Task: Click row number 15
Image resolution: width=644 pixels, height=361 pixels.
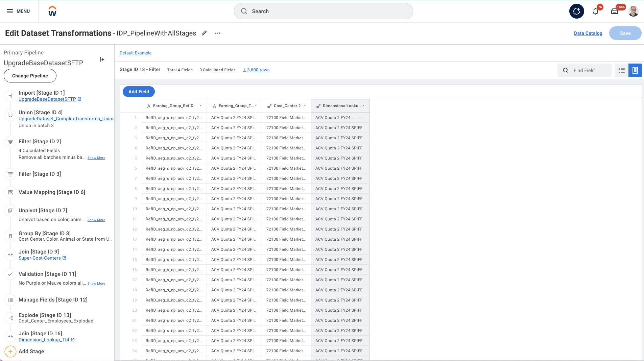Action: (135, 260)
